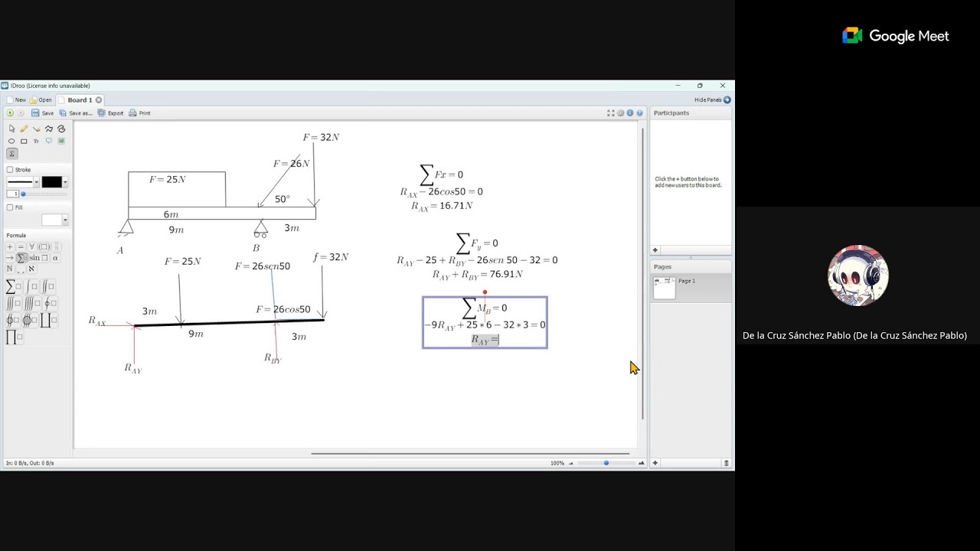Screen dimensions: 980x551
Task: Select the polyline zigzag tool
Action: [x=49, y=129]
